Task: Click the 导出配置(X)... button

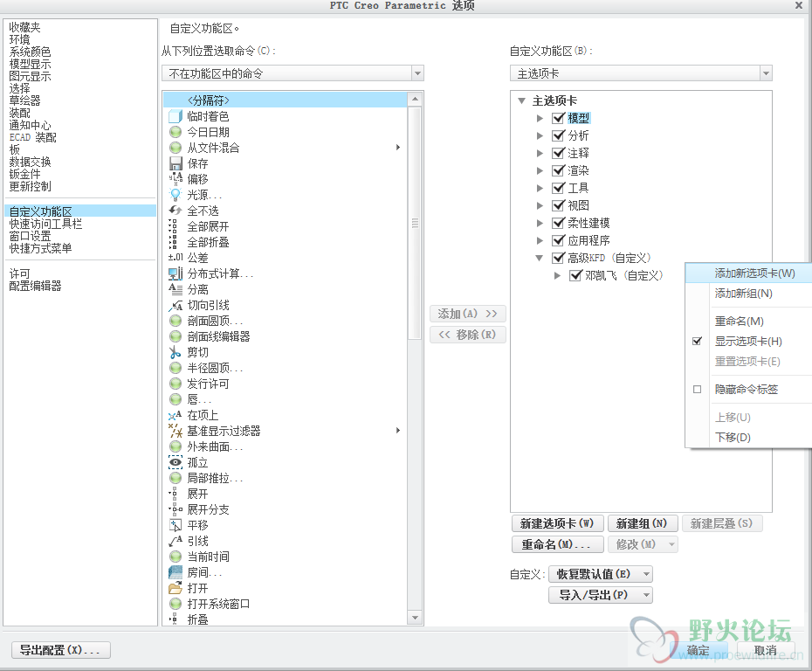Action: point(60,650)
